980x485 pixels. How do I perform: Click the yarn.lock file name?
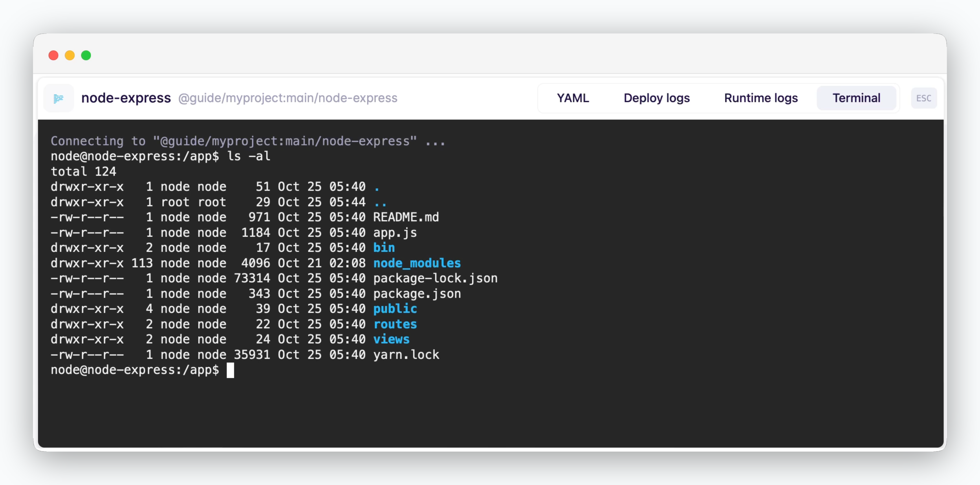(406, 355)
